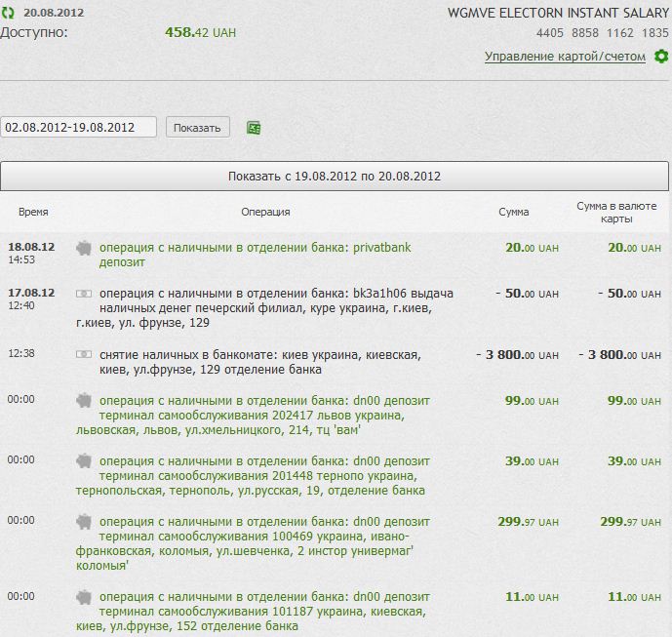The width and height of the screenshot is (672, 637).
Task: Open card settings via the green gear icon
Action: pyautogui.click(x=661, y=57)
